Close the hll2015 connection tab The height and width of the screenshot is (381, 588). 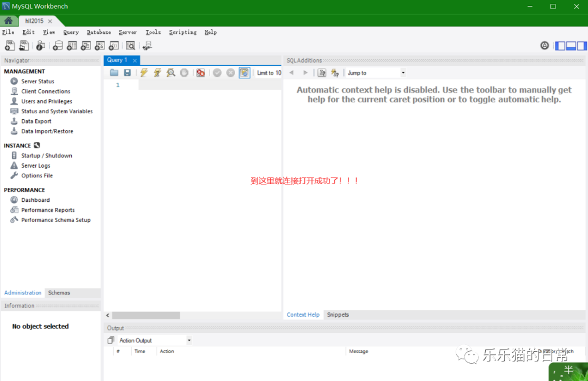coord(50,21)
